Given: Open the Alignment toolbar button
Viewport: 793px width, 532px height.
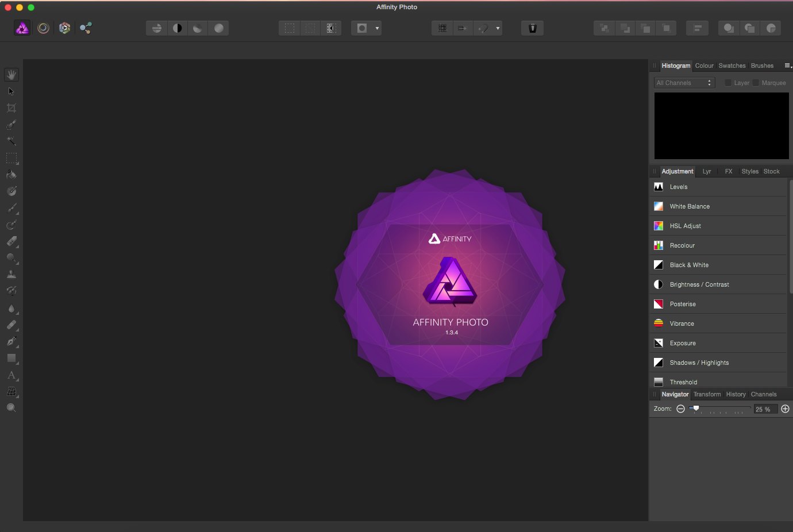Looking at the screenshot, I should tap(698, 28).
